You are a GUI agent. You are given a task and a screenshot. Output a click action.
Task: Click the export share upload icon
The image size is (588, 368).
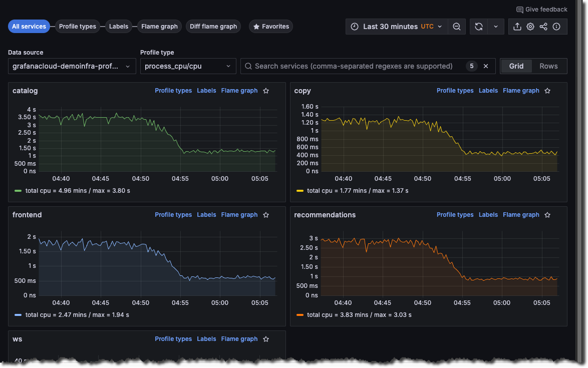pos(517,27)
